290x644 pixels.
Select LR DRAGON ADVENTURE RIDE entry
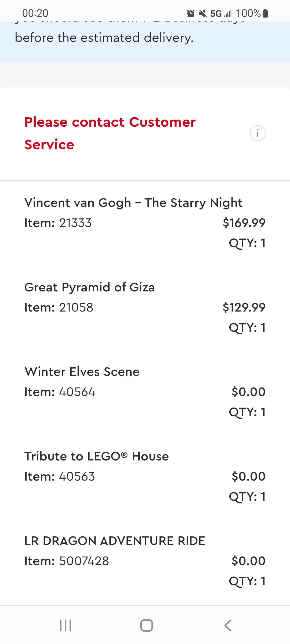coord(115,541)
